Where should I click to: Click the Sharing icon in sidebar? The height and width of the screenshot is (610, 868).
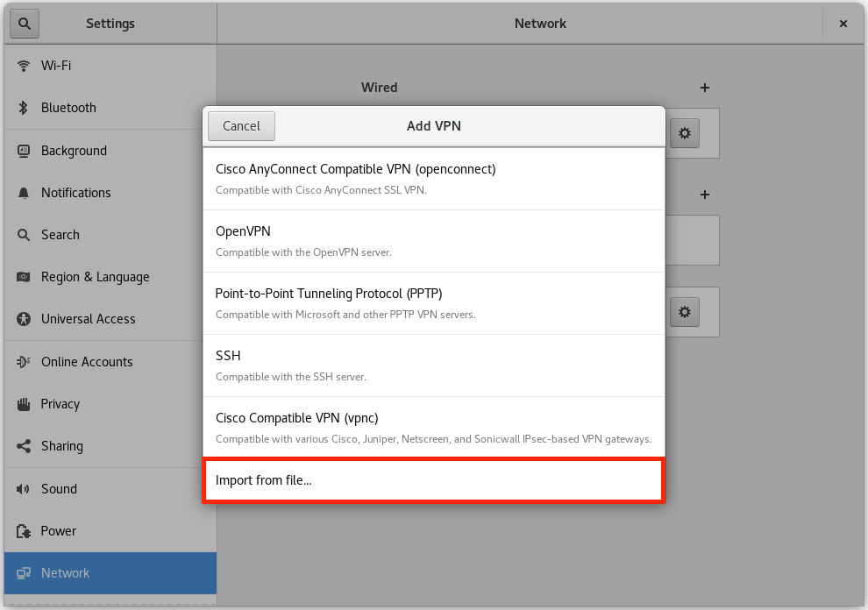pos(24,446)
